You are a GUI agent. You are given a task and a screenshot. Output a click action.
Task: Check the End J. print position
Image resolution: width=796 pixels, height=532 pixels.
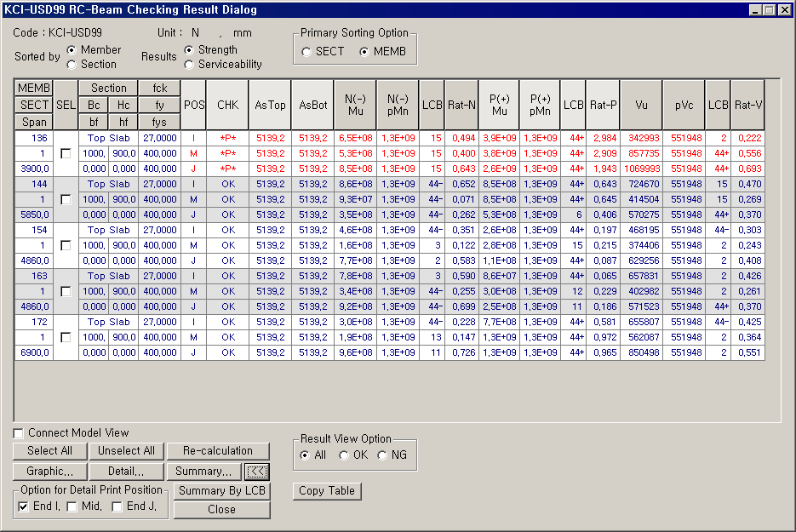click(x=117, y=506)
